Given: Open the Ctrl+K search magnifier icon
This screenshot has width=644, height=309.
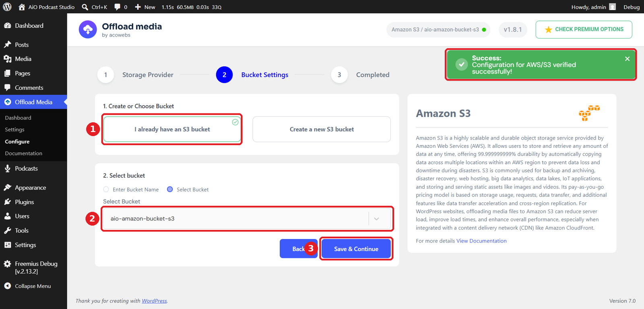Looking at the screenshot, I should 85,7.
